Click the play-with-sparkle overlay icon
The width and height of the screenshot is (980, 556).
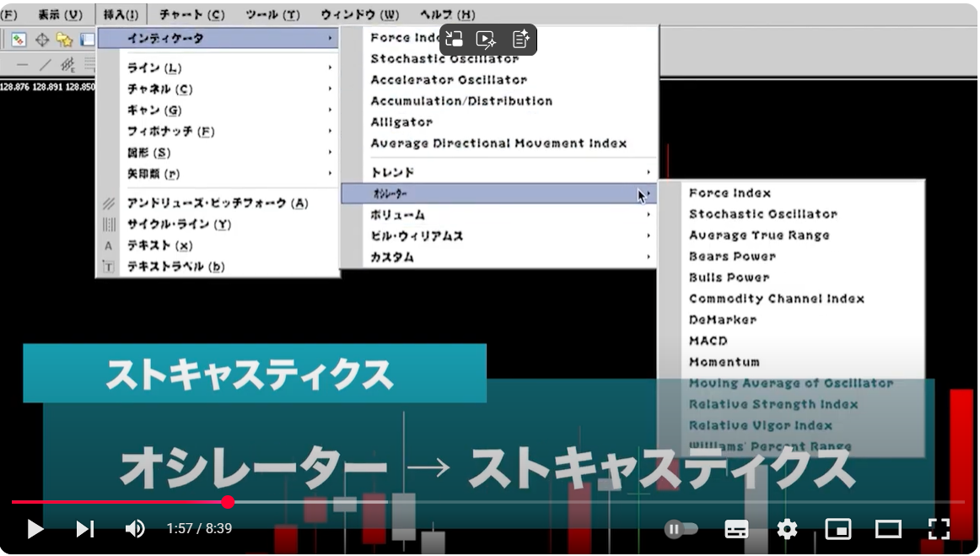[487, 40]
